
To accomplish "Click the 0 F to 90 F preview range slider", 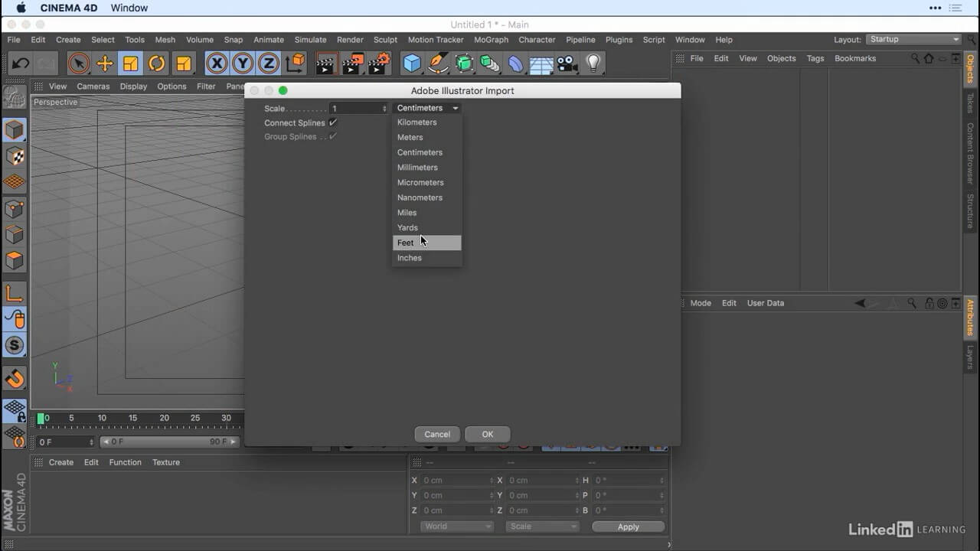I will tap(169, 442).
